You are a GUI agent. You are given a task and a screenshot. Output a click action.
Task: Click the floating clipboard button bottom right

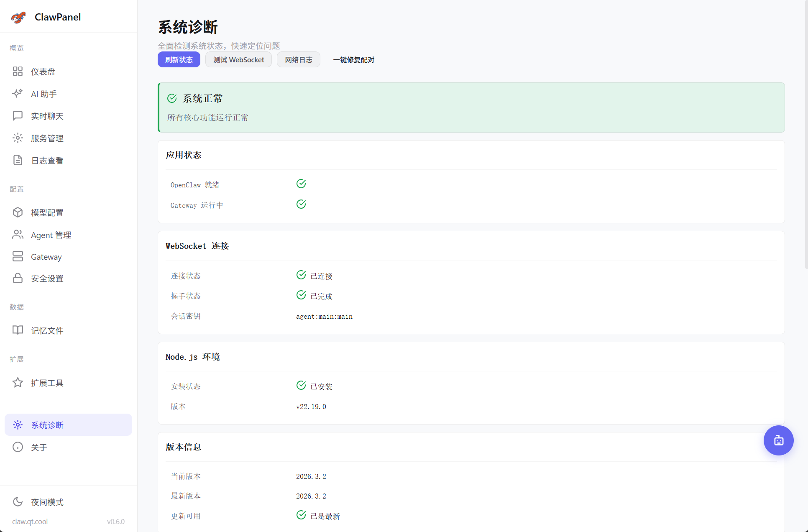click(778, 440)
